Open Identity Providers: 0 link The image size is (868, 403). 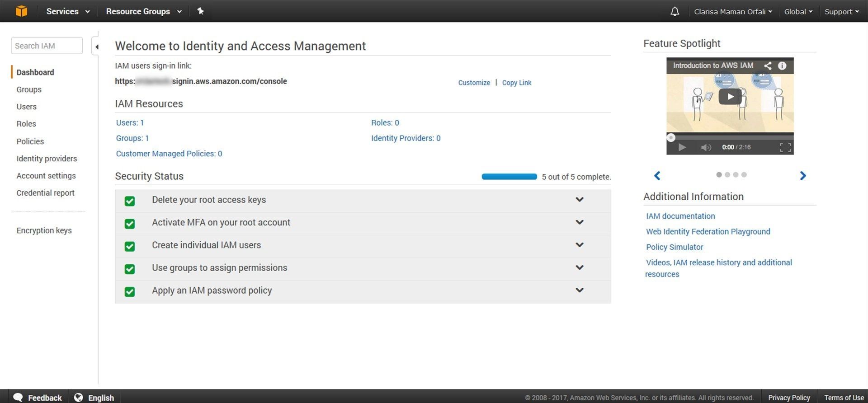click(x=406, y=138)
